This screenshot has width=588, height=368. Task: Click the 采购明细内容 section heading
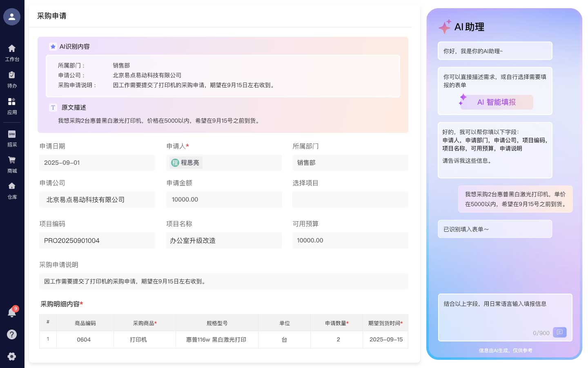[x=62, y=304]
